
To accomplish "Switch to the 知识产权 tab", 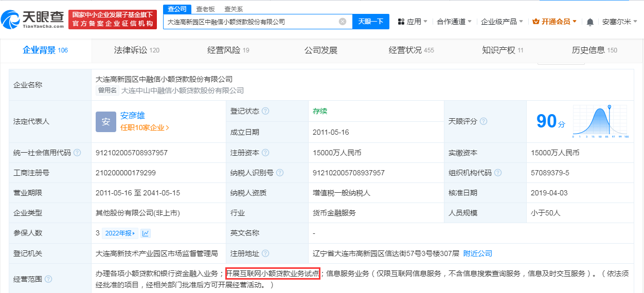I will point(503,50).
